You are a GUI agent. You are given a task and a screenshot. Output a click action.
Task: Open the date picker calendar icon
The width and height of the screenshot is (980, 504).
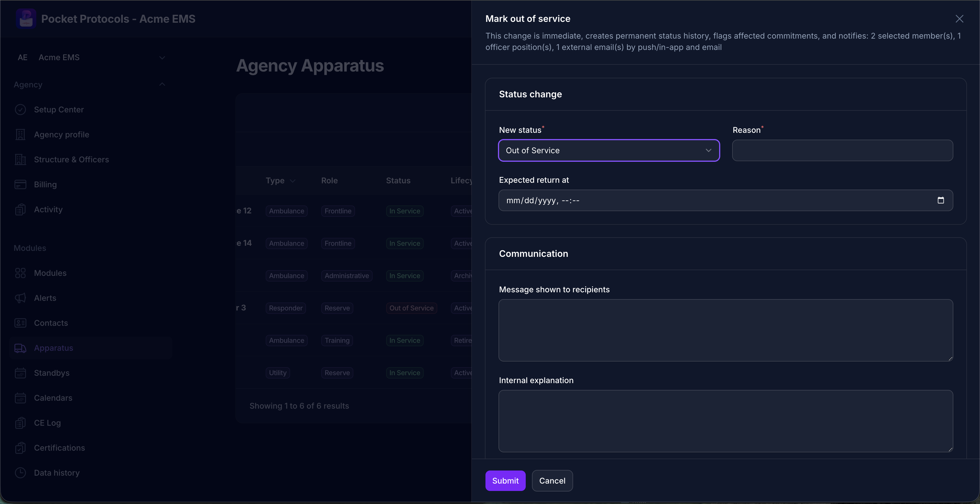tap(940, 200)
